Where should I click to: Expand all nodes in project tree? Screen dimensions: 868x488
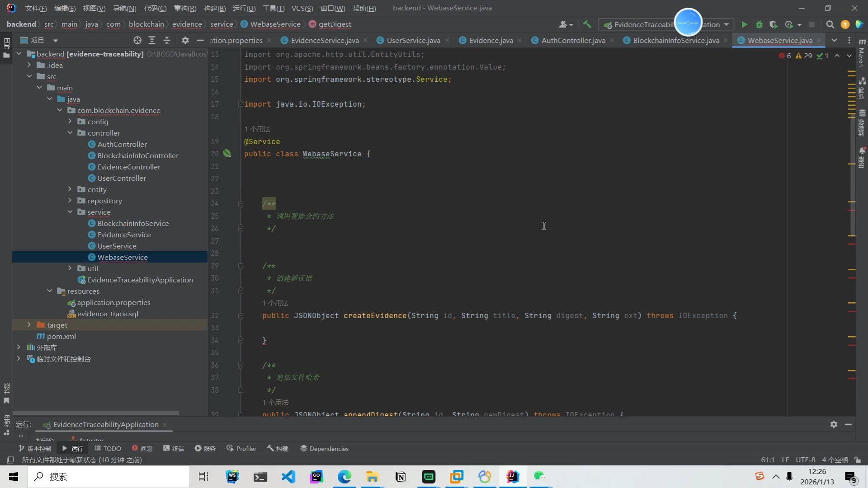coord(152,40)
